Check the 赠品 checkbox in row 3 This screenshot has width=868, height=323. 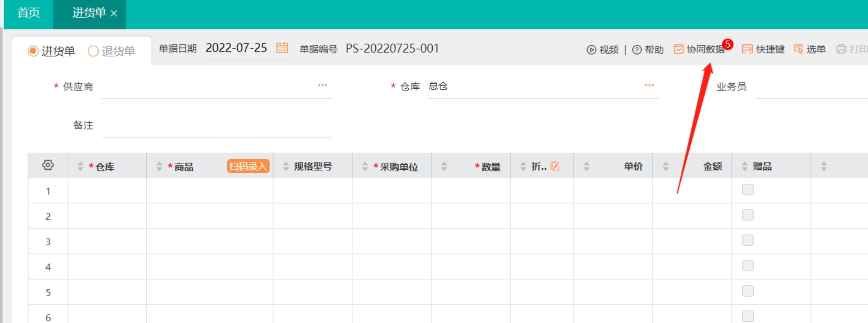tap(748, 241)
